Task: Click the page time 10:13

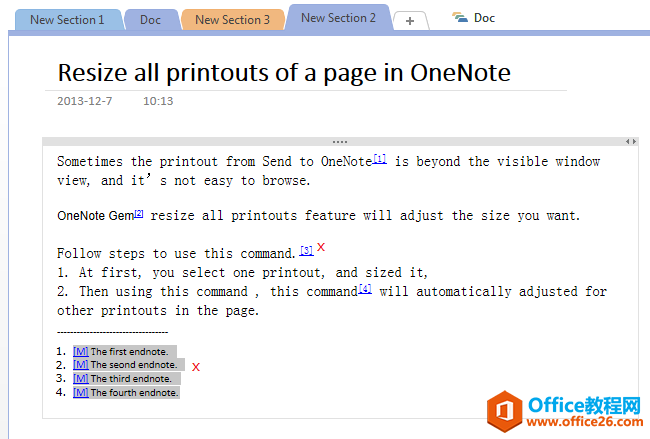Action: pos(158,101)
